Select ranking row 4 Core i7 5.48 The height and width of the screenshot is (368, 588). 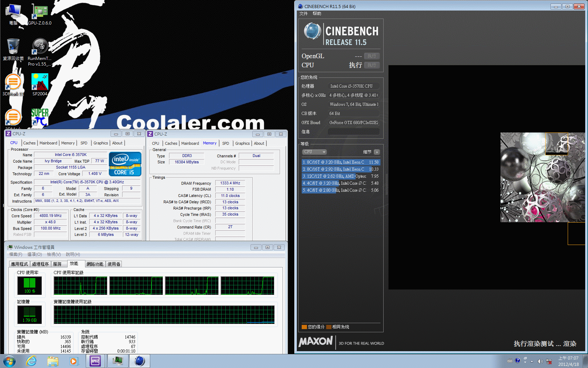[x=341, y=183]
